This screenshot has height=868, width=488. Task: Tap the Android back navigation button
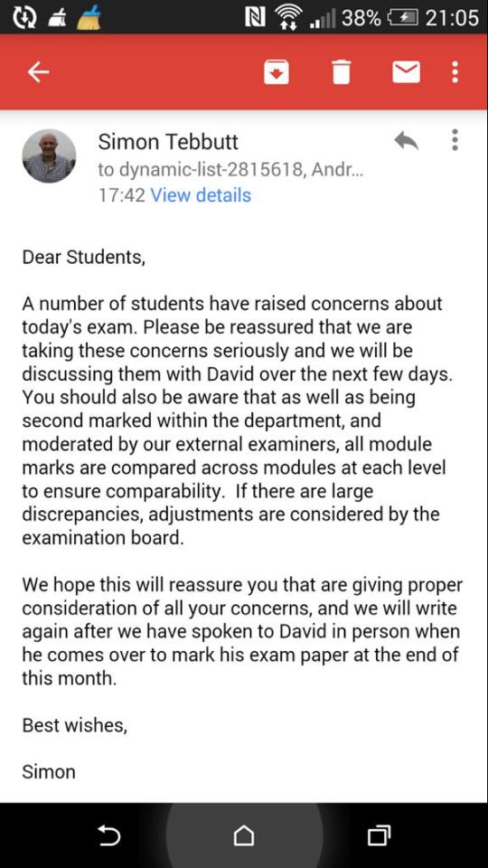tap(109, 835)
